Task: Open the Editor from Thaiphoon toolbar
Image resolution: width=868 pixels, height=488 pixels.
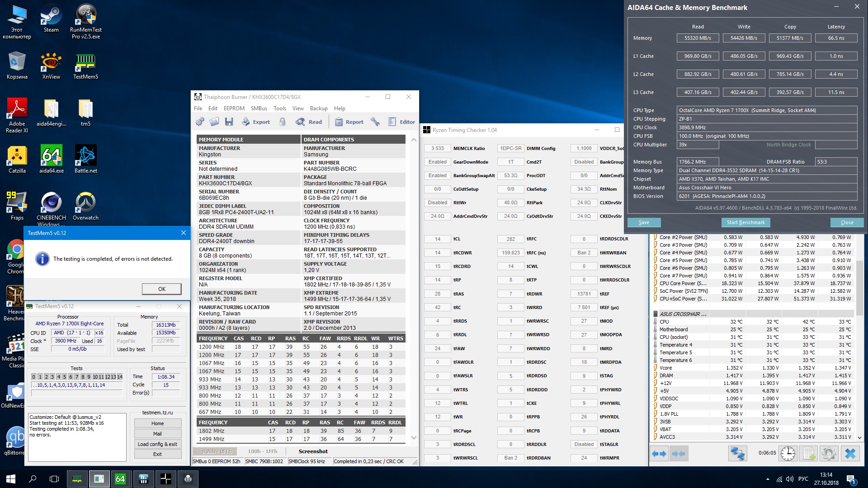Action: point(401,122)
